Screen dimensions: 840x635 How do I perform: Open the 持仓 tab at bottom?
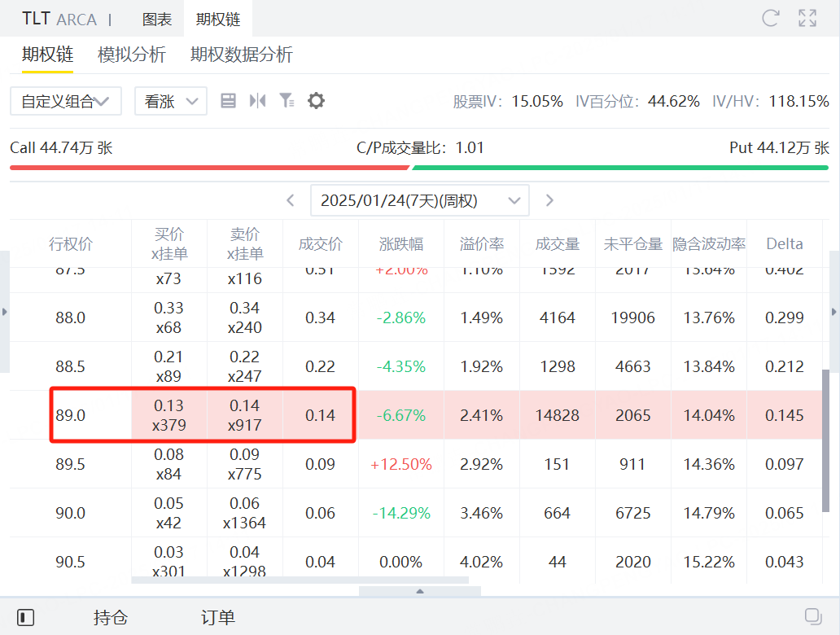111,617
